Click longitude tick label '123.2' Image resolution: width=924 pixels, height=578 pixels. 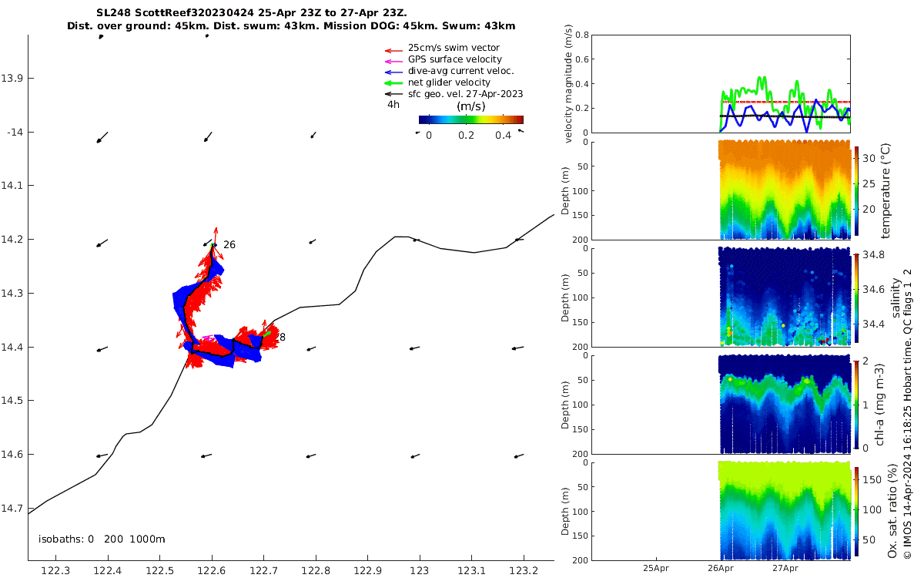tap(524, 571)
